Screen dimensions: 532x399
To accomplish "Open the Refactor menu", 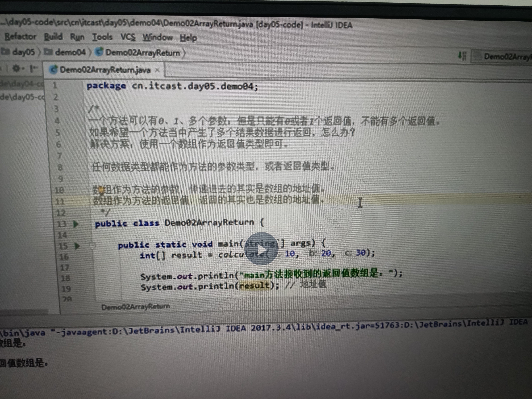I will [20, 37].
